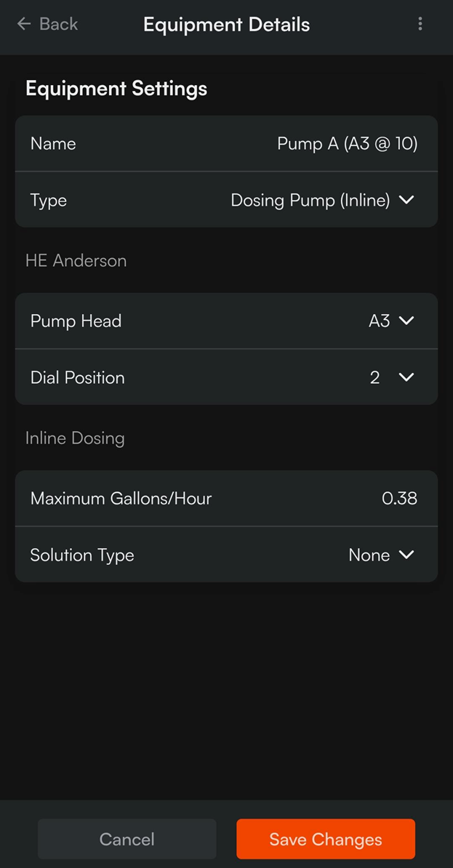Tap the Pump Head value 'A3'
Viewport: 453px width, 868px height.
coord(379,321)
